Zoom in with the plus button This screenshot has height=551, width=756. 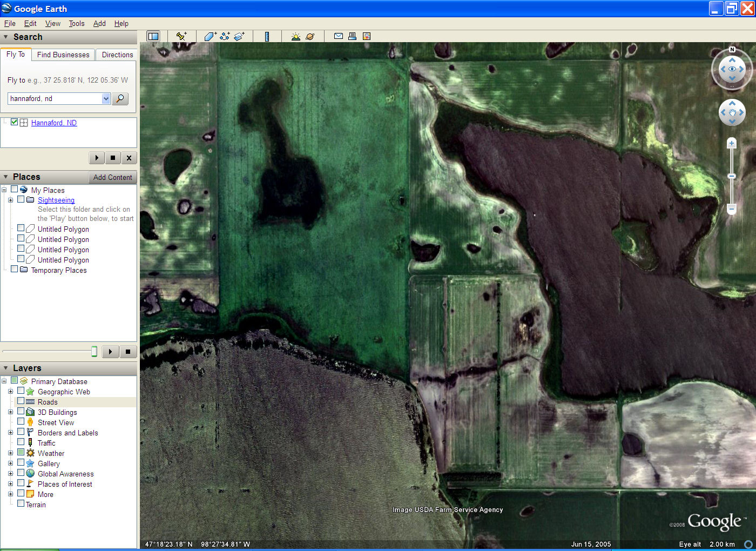[x=732, y=143]
